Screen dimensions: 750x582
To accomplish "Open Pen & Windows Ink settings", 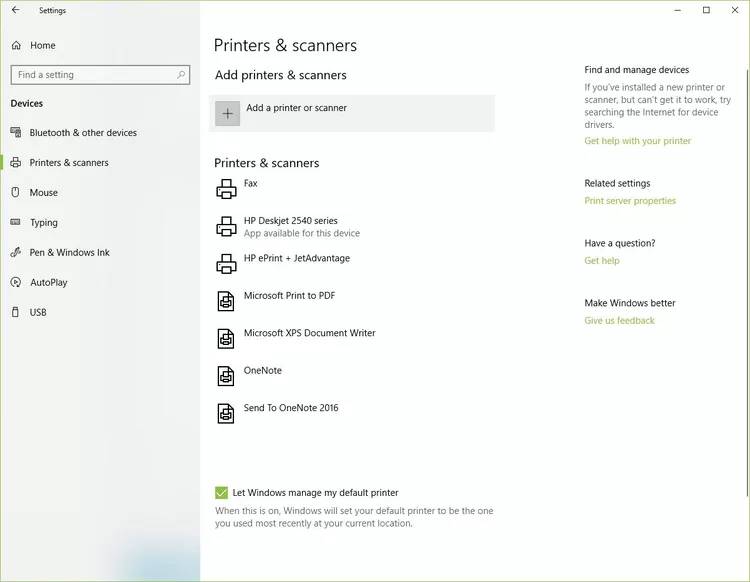I will click(x=69, y=252).
